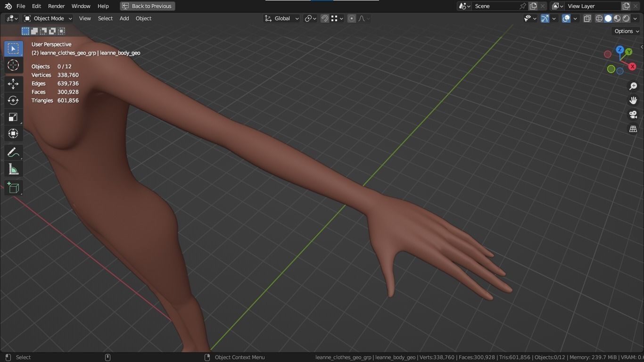Image resolution: width=644 pixels, height=362 pixels.
Task: Add a new view layer
Action: tap(626, 6)
